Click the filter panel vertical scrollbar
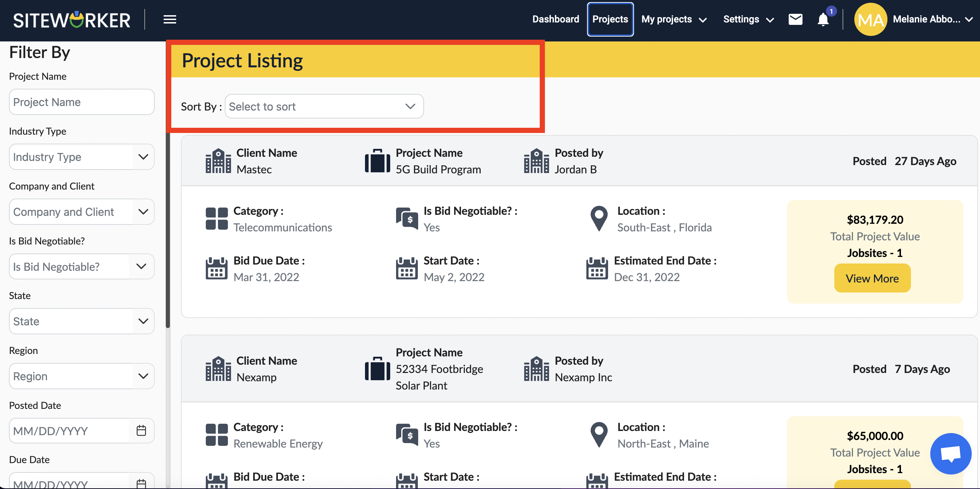The height and width of the screenshot is (489, 980). tap(168, 230)
